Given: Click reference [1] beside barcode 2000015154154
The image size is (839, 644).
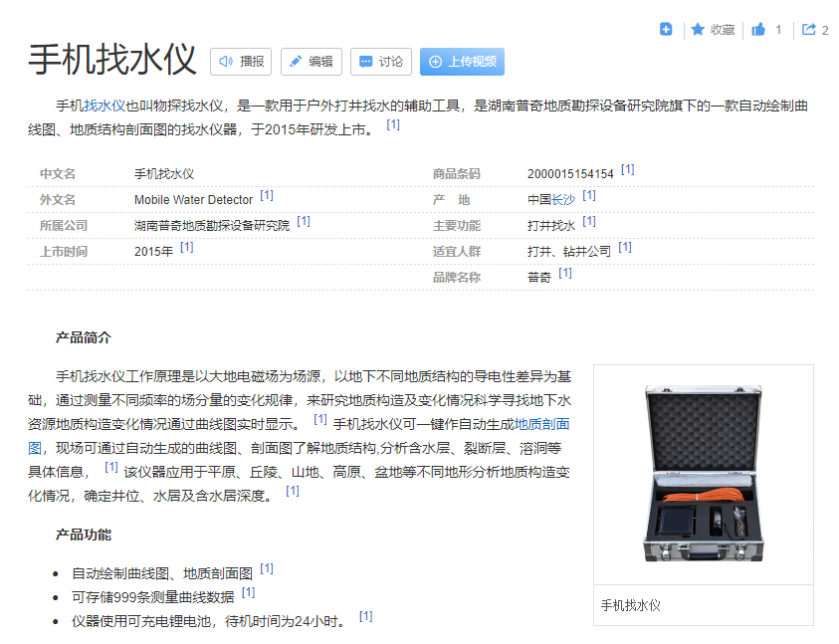Looking at the screenshot, I should [x=627, y=169].
